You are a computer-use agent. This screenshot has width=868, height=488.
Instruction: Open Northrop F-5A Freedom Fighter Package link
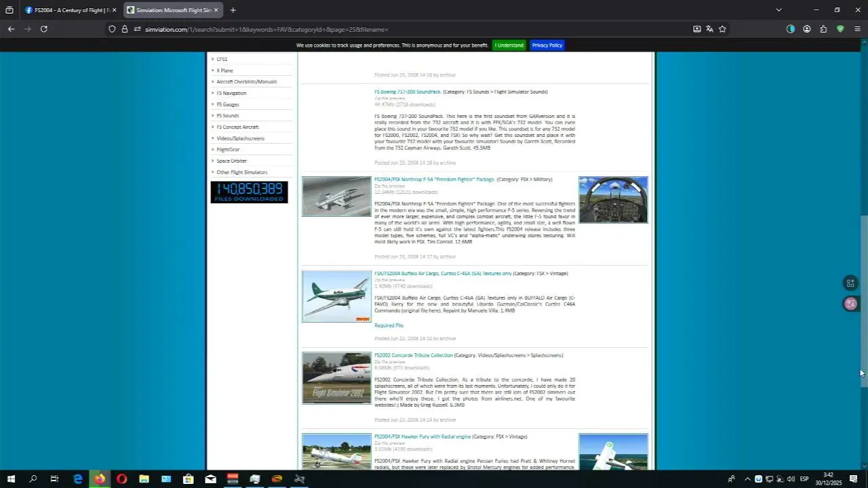[435, 180]
